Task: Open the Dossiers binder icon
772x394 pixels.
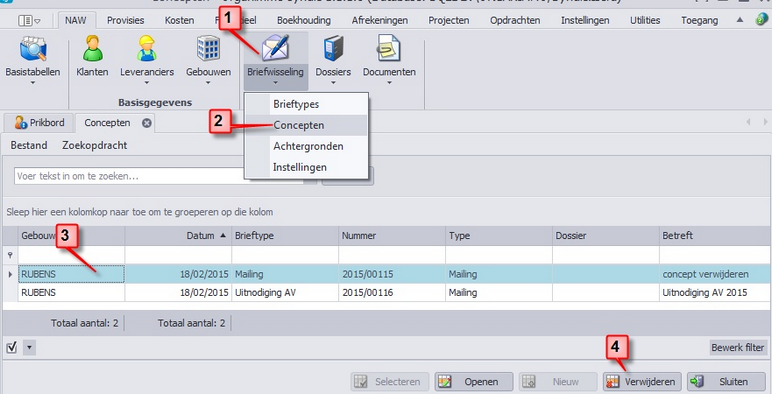Action: [333, 49]
